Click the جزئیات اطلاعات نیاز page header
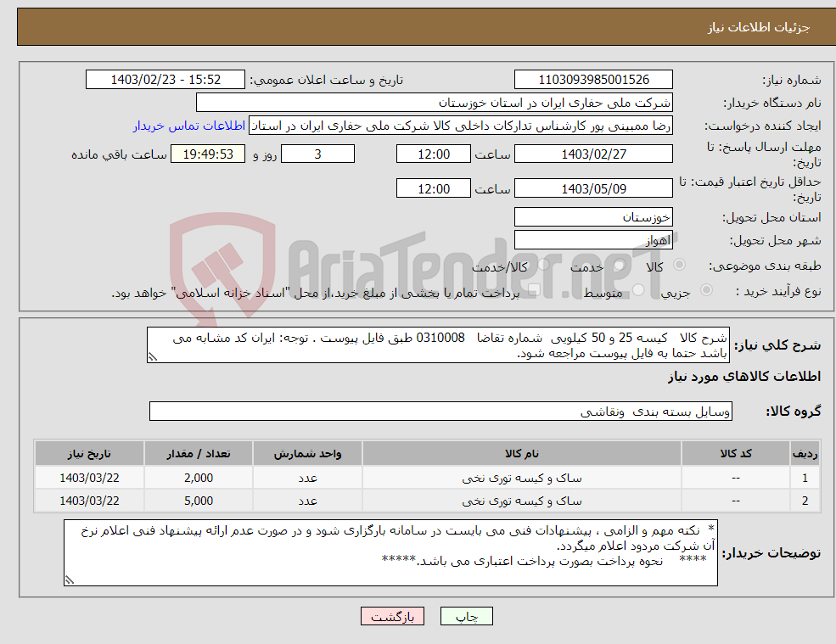Image resolution: width=836 pixels, height=644 pixels. point(758,27)
